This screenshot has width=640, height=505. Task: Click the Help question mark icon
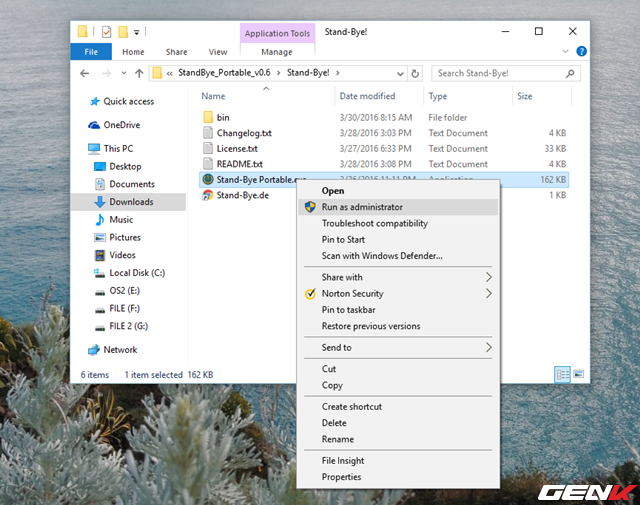[x=581, y=51]
